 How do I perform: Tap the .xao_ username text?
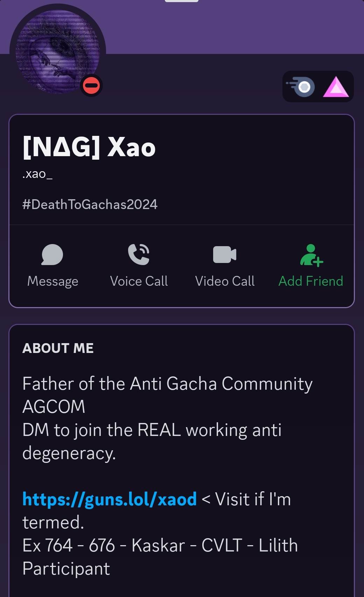point(37,174)
